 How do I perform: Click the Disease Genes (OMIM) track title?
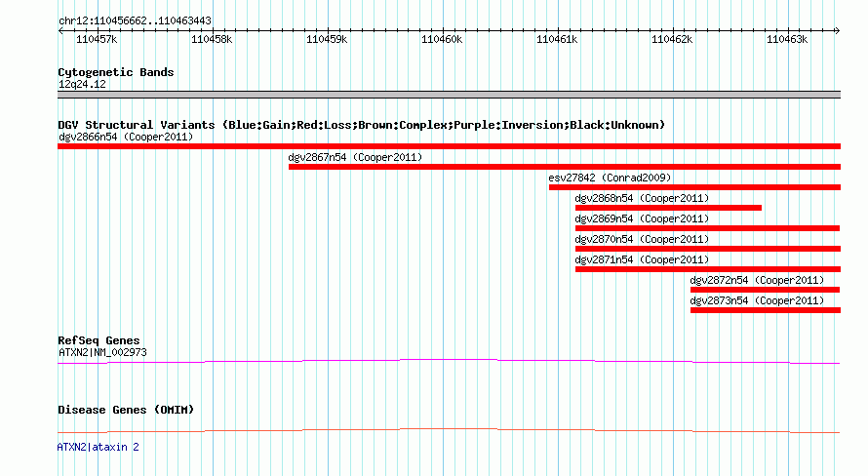click(126, 410)
